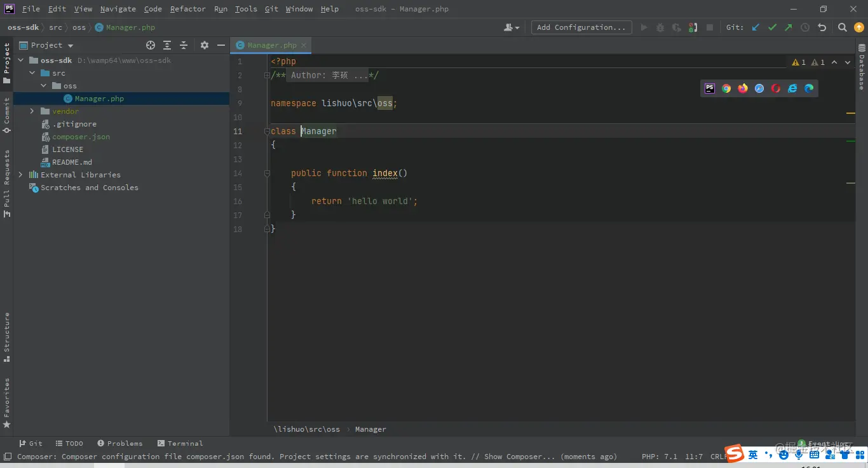Toggle the Database tool window
Viewport: 868px width, 468px height.
(862, 67)
